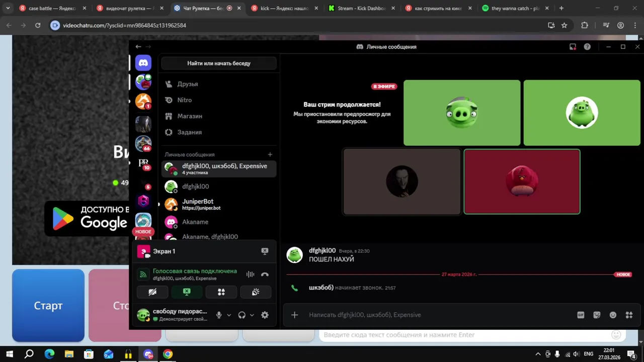The width and height of the screenshot is (644, 362).
Task: Open a new Chrome tab
Action: (x=561, y=9)
